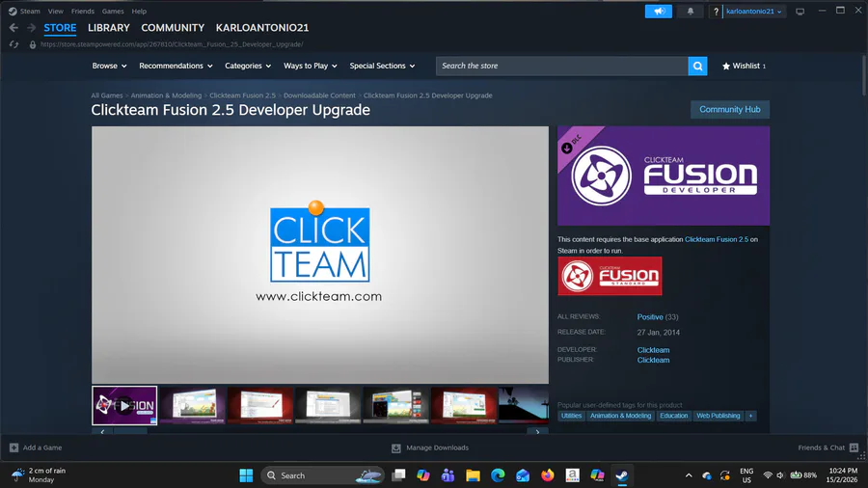
Task: Select the Utilities tag
Action: pos(571,416)
